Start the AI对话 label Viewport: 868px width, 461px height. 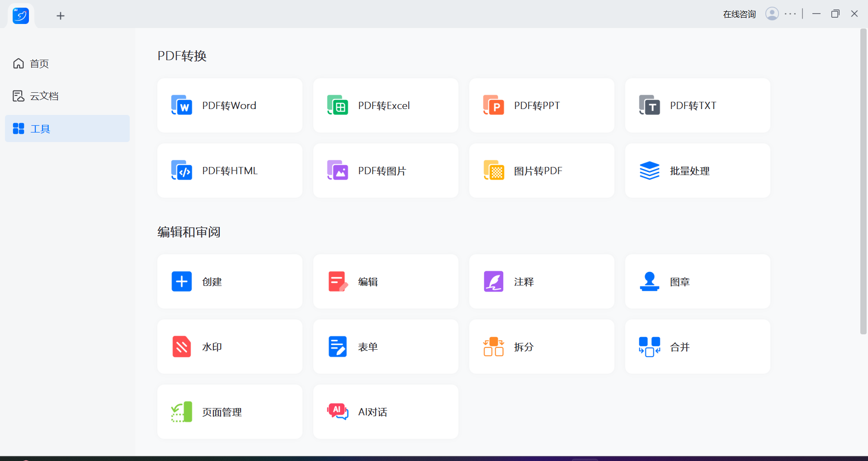(x=373, y=412)
